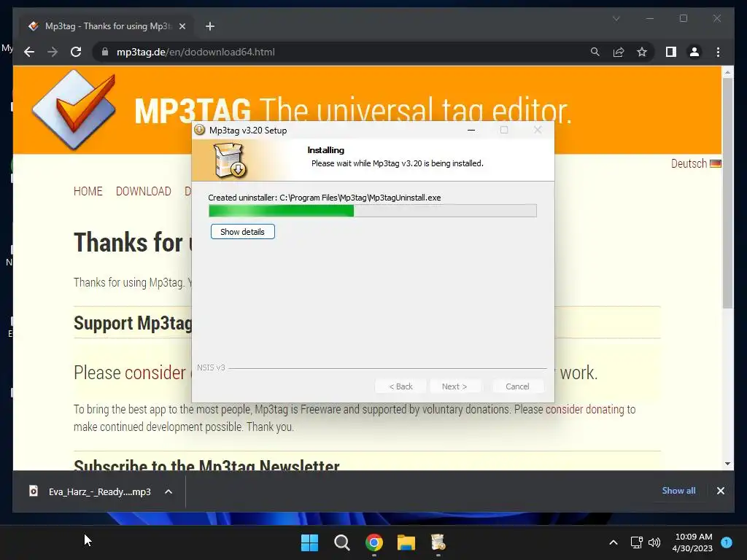The height and width of the screenshot is (560, 747).
Task: Bookmark this page with the star
Action: pos(642,52)
